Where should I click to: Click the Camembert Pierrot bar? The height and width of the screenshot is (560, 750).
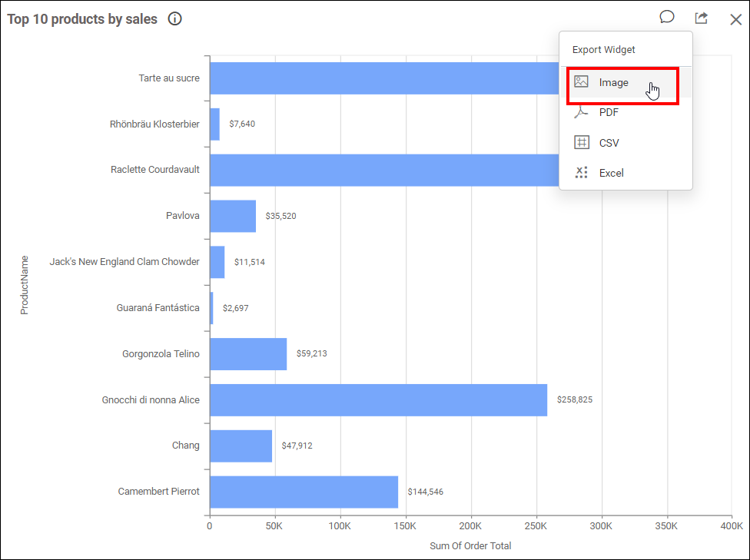[304, 492]
